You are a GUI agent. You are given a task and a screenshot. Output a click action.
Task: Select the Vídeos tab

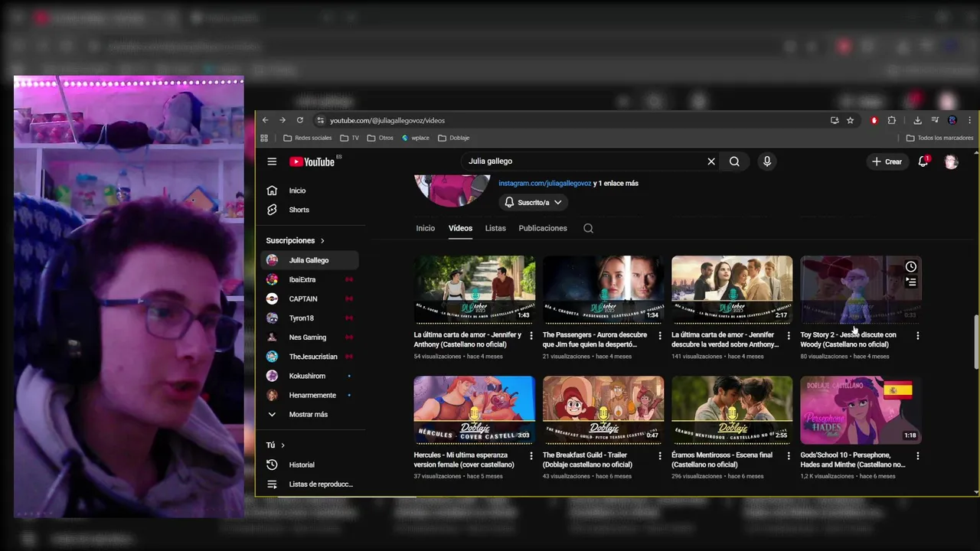click(x=460, y=228)
